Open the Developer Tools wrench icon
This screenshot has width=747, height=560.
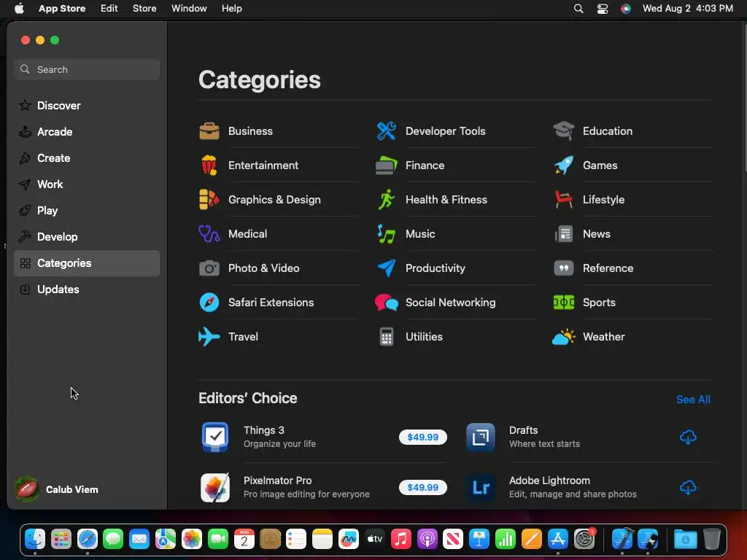click(387, 131)
